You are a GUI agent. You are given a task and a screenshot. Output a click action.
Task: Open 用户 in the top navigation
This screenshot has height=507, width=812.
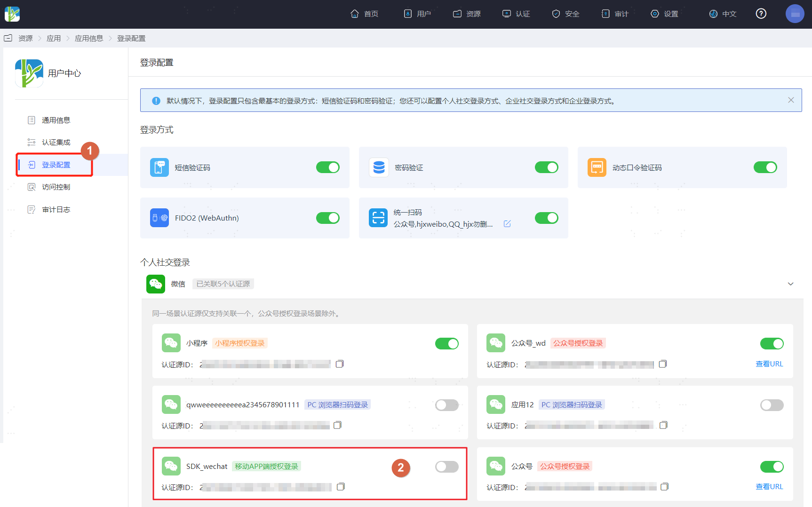tap(417, 14)
